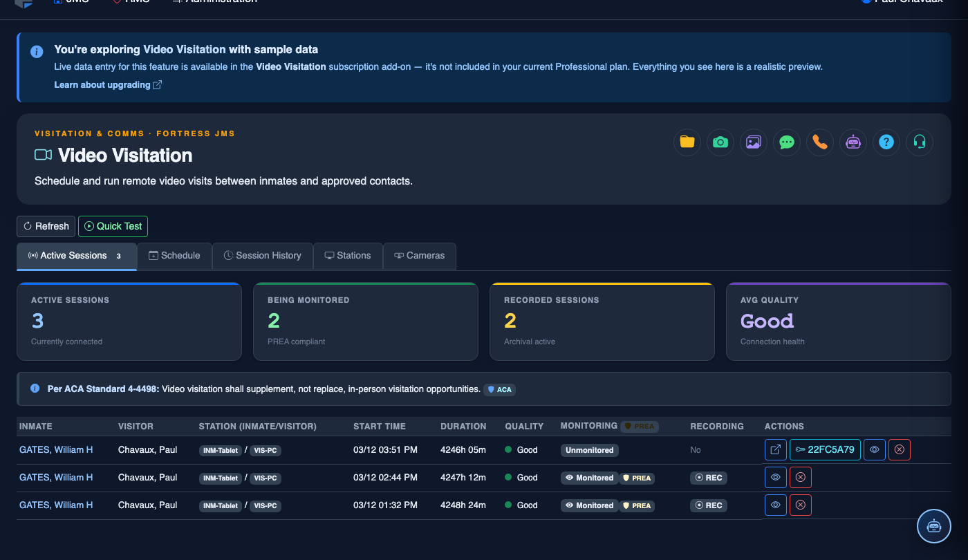The width and height of the screenshot is (968, 560).
Task: Click the ACA badge after the standard note
Action: point(500,390)
